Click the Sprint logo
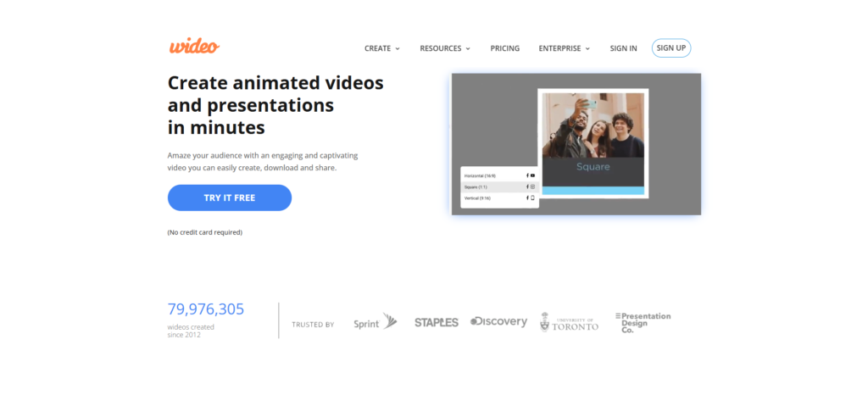The width and height of the screenshot is (868, 406). [375, 322]
